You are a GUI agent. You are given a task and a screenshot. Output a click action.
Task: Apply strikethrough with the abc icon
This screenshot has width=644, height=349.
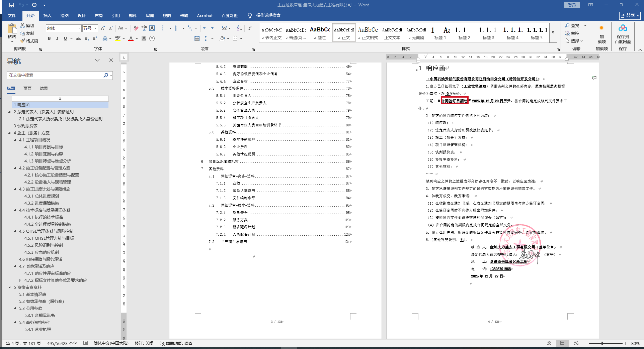(79, 38)
